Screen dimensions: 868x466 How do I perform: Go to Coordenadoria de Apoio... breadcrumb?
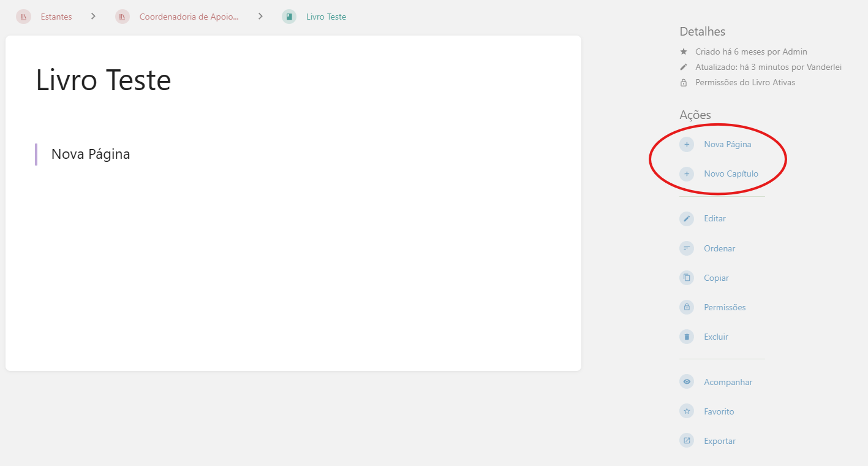click(x=189, y=17)
